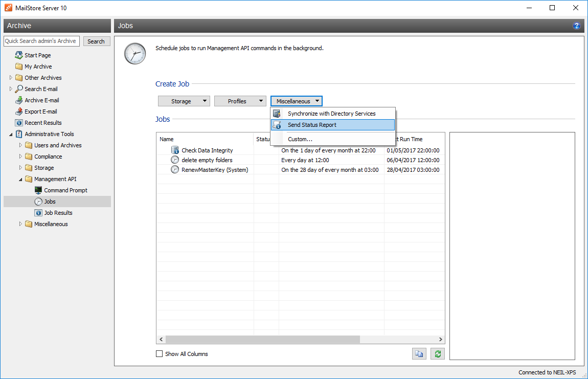588x379 pixels.
Task: Open the help icon in Jobs header
Action: (x=576, y=26)
